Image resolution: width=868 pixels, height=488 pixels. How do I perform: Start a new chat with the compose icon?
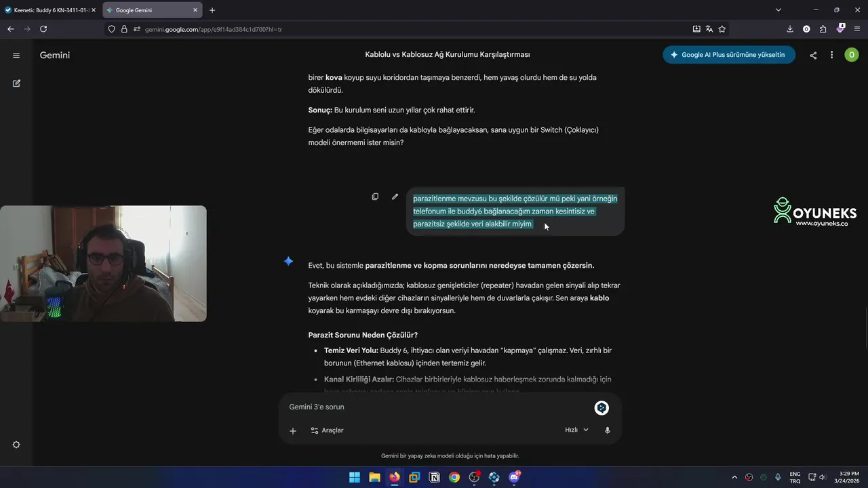point(16,83)
